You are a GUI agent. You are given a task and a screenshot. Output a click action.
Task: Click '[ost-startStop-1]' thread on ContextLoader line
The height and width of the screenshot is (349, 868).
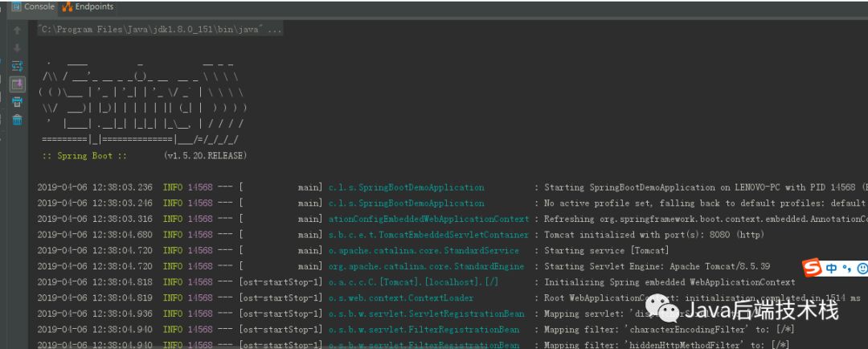(280, 298)
